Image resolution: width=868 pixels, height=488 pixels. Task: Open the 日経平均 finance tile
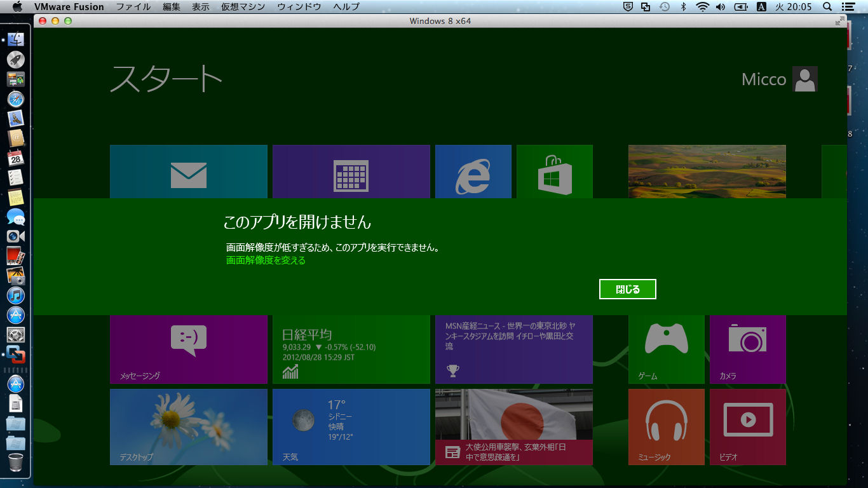(351, 349)
